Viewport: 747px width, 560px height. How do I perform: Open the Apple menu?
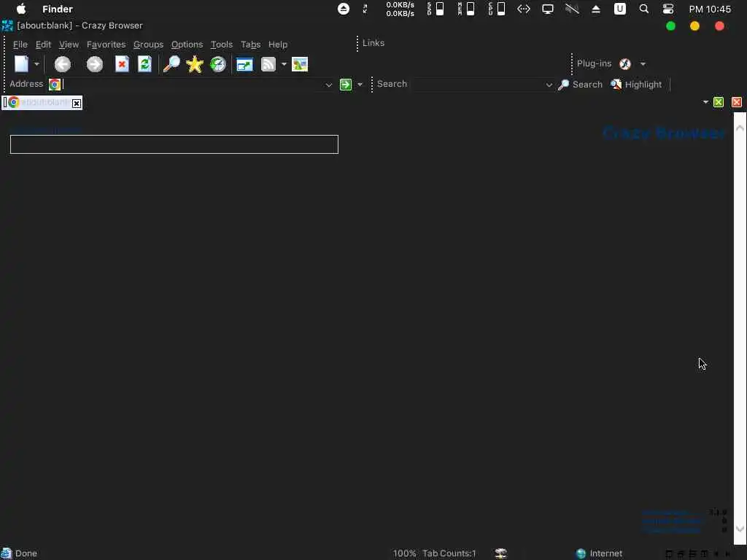[21, 9]
